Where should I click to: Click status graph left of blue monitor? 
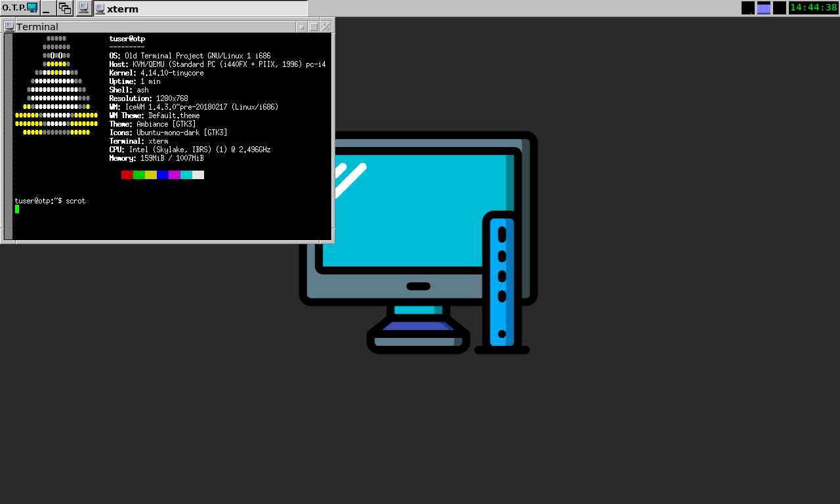pyautogui.click(x=748, y=8)
